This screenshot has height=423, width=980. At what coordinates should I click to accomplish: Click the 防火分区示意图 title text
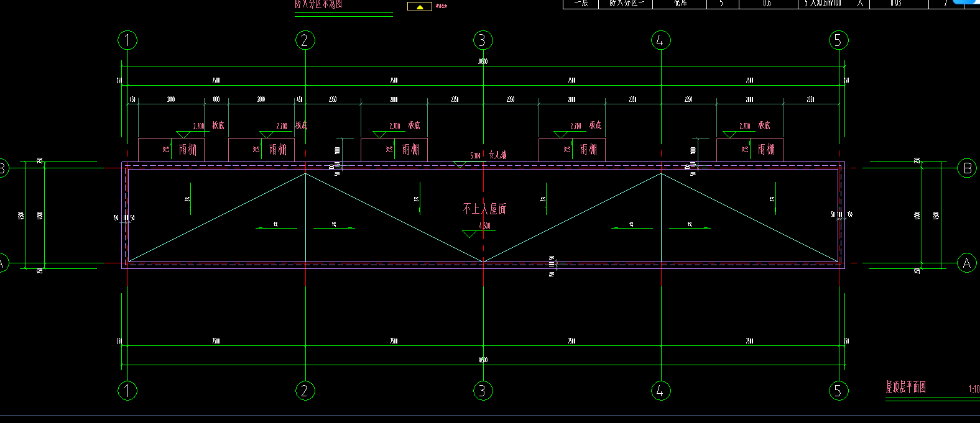[x=318, y=4]
